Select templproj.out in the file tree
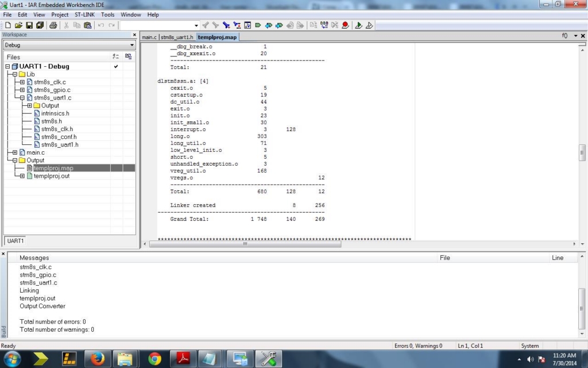The height and width of the screenshot is (368, 588). pyautogui.click(x=52, y=176)
